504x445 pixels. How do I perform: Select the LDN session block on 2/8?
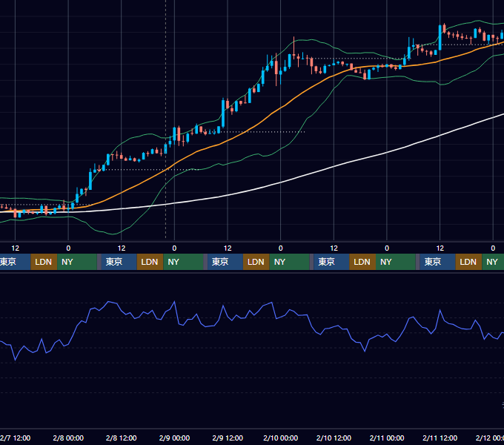click(150, 262)
